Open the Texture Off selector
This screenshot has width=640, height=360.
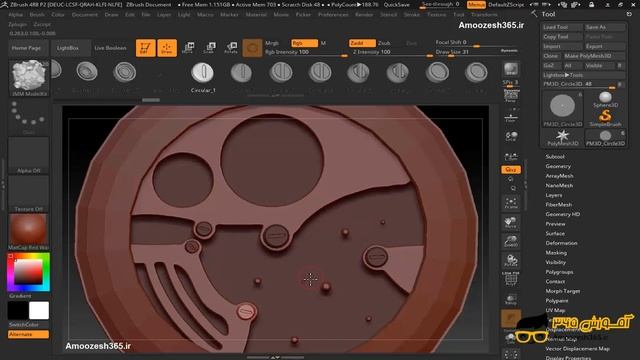29,194
